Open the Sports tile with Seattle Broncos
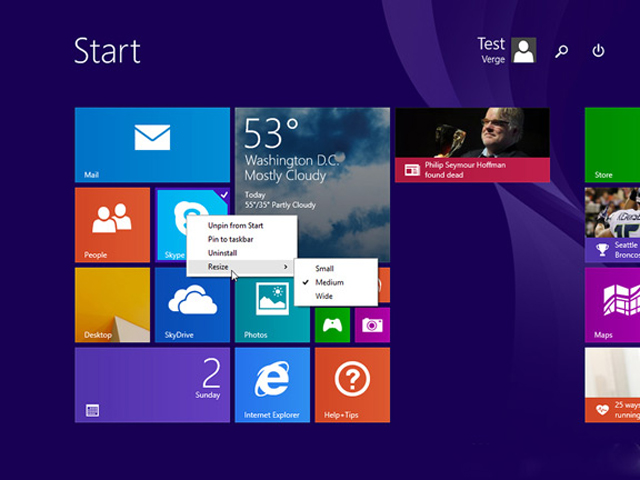This screenshot has width=640, height=480. click(x=612, y=225)
